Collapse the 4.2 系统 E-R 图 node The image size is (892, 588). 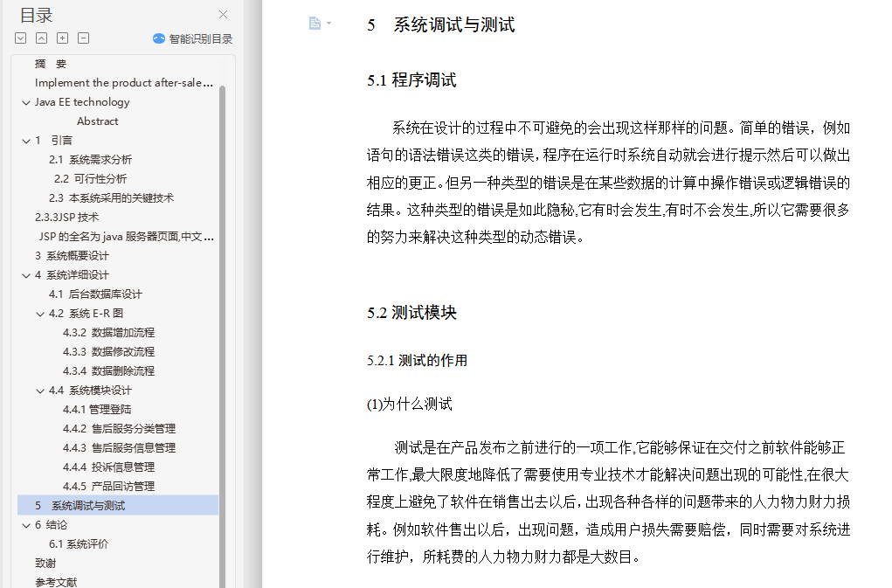click(x=40, y=314)
